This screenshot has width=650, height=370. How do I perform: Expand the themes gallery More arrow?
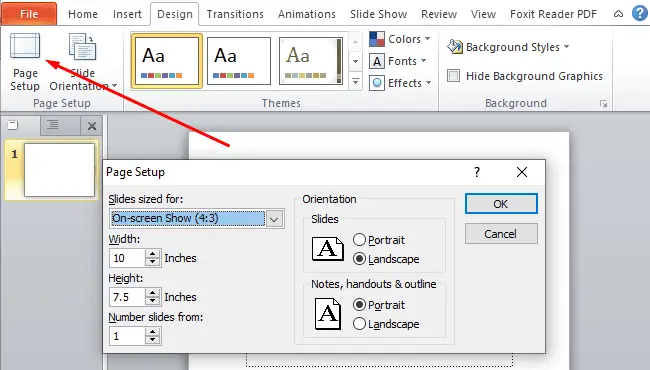pos(356,81)
